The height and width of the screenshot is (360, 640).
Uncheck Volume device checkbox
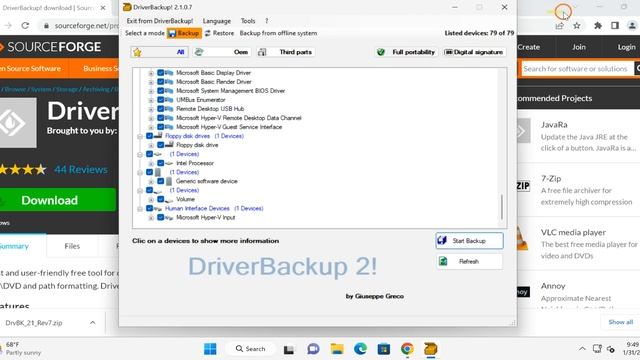pyautogui.click(x=160, y=199)
